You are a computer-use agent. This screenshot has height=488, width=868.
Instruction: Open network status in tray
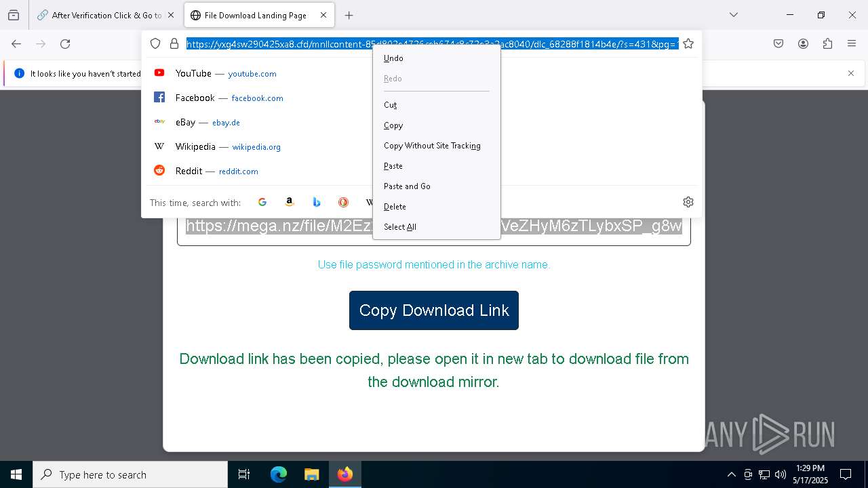(764, 474)
